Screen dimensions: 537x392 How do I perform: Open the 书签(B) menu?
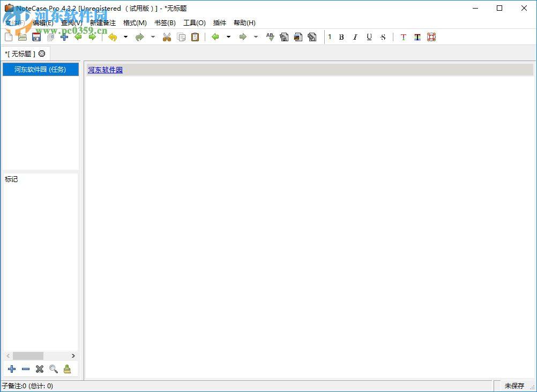coord(165,22)
